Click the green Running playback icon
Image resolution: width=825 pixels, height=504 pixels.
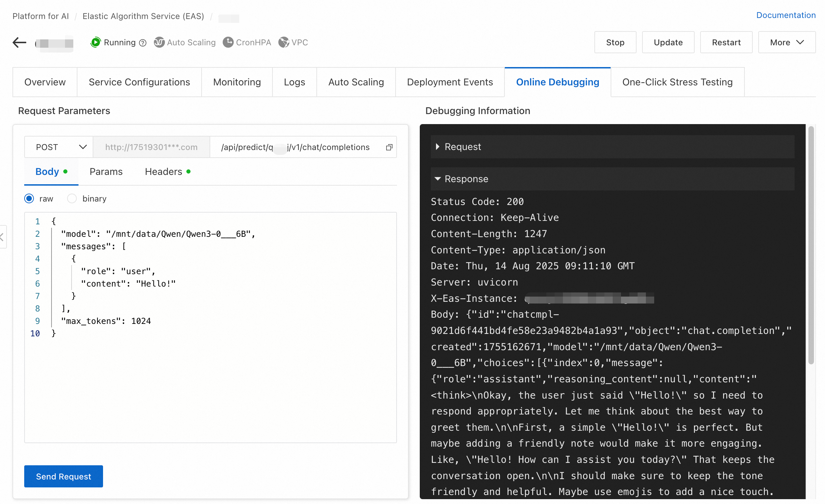coord(96,42)
